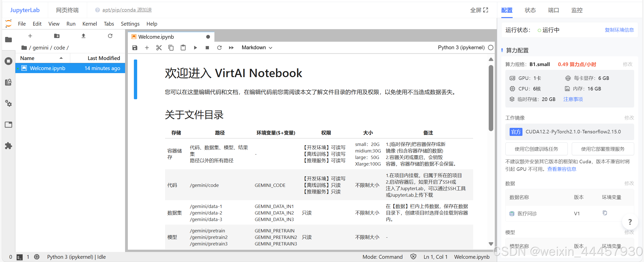Screen dimensions: 644x262
Task: Copy the selected cell
Action: coord(171,48)
